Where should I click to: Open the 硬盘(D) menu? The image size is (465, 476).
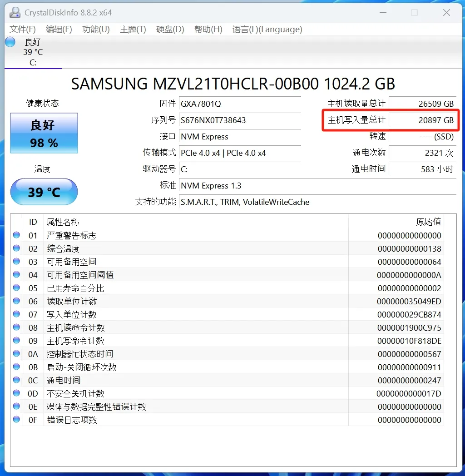170,30
